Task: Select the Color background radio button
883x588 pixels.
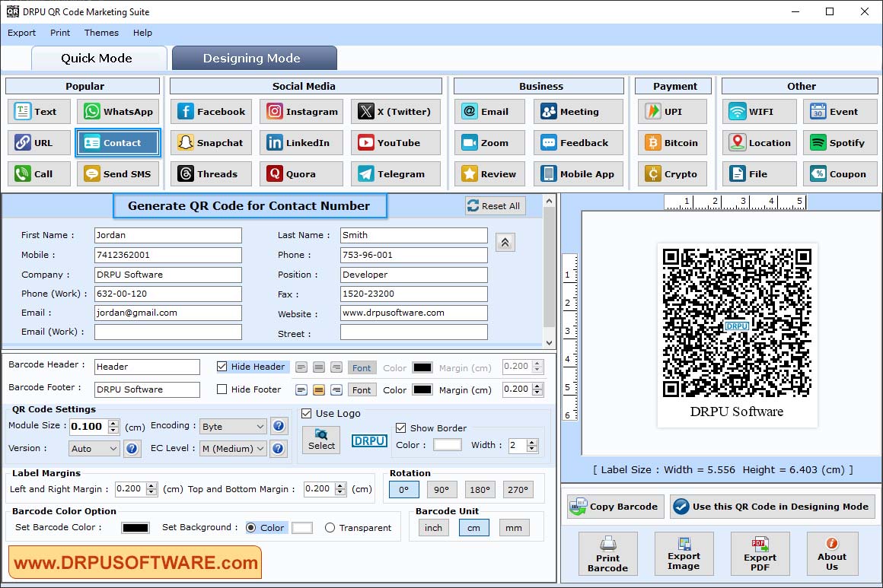Action: point(251,528)
